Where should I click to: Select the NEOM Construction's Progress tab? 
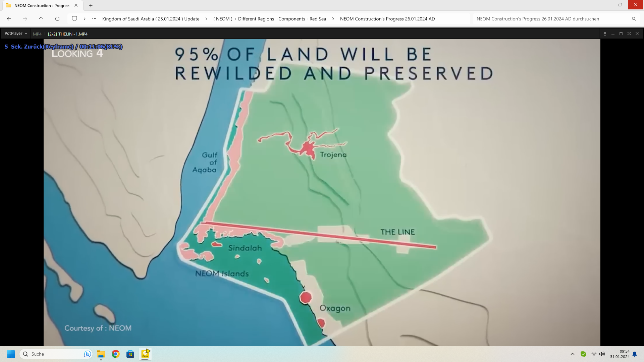42,5
